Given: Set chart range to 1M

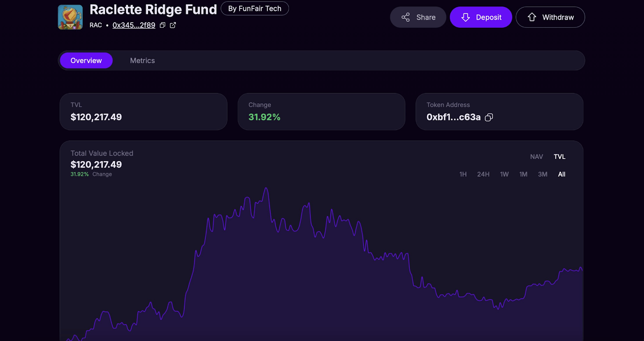Looking at the screenshot, I should coord(523,174).
